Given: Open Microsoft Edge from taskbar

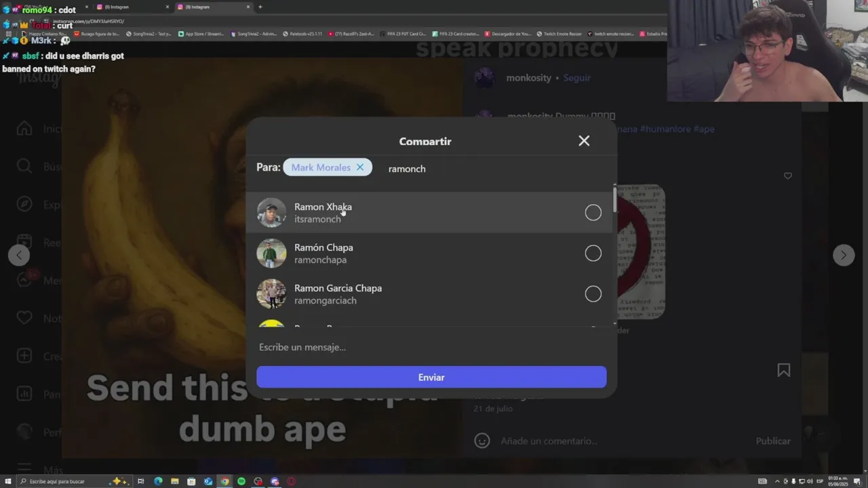Looking at the screenshot, I should click(x=158, y=481).
